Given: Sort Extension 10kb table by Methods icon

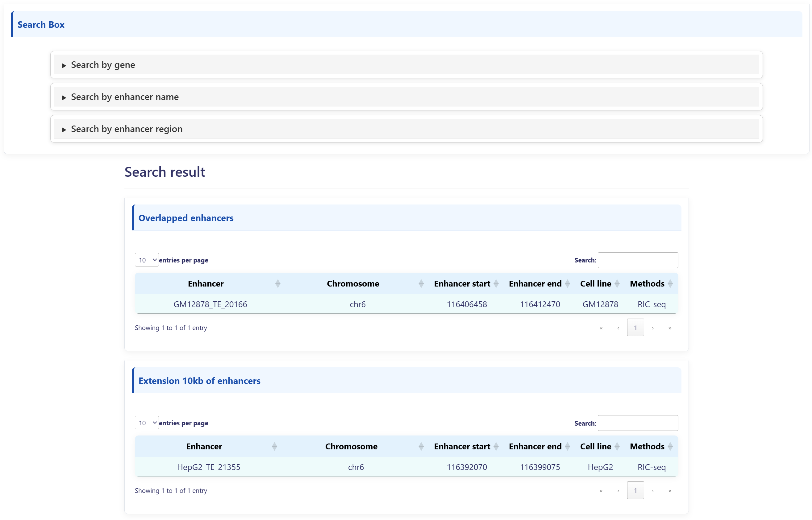Looking at the screenshot, I should pyautogui.click(x=670, y=446).
